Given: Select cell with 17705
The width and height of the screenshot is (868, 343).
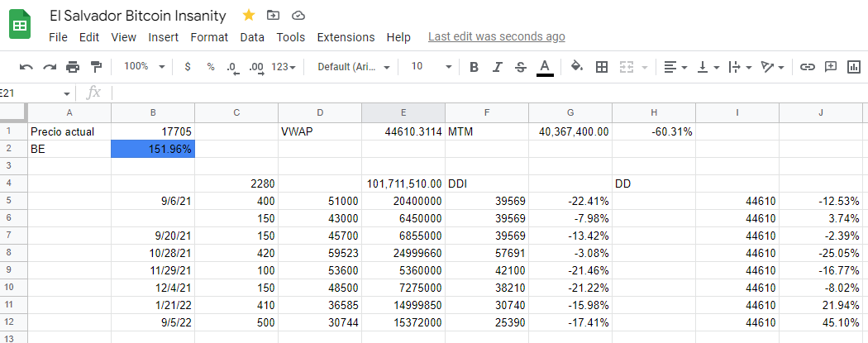Looking at the screenshot, I should 153,131.
